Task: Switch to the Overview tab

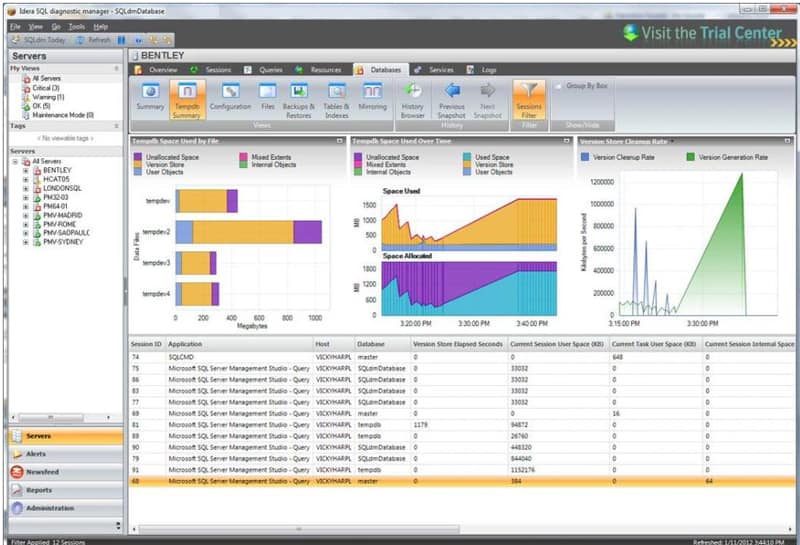Action: tap(157, 70)
